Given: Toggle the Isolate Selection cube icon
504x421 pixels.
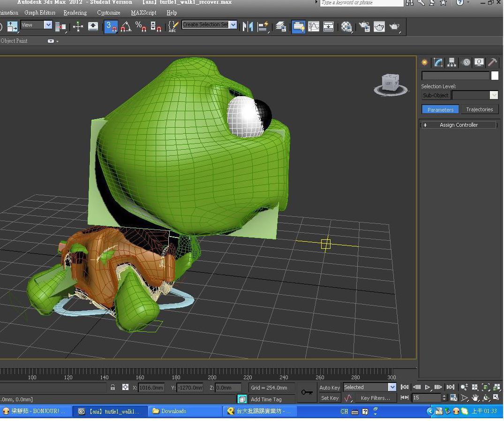Looking at the screenshot, I should pyautogui.click(x=242, y=399).
